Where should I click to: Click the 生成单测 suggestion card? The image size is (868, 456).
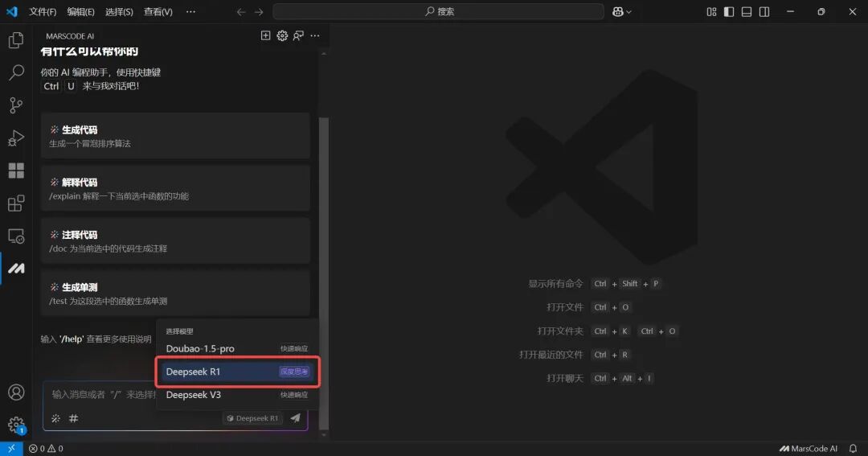175,294
